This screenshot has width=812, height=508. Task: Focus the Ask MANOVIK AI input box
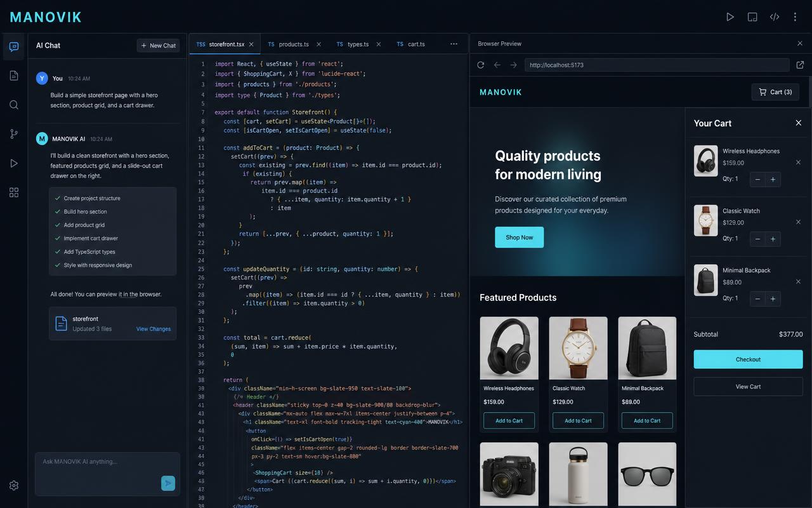[107, 474]
